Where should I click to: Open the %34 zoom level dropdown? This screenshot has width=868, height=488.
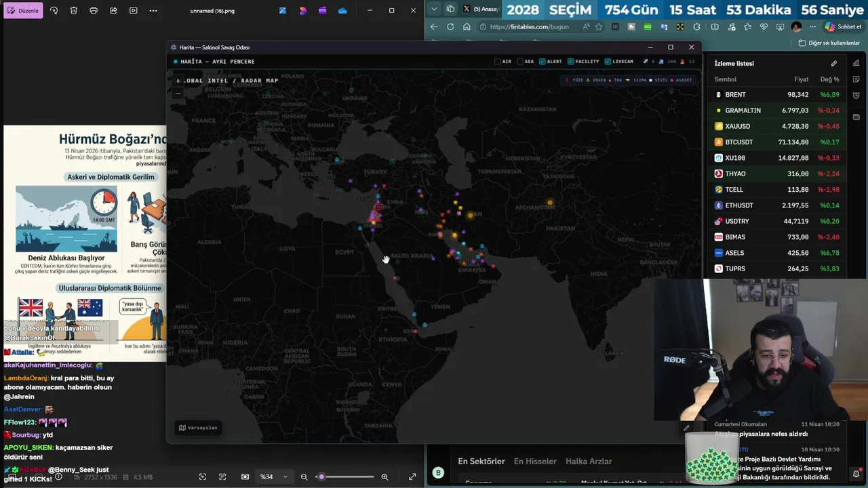coord(274,477)
